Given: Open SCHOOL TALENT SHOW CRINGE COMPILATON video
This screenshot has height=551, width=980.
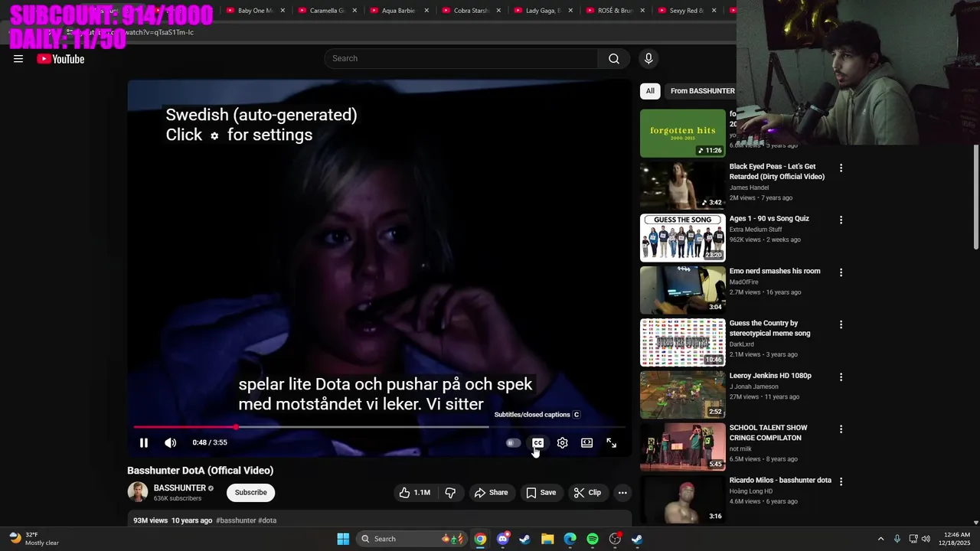Looking at the screenshot, I should click(769, 433).
